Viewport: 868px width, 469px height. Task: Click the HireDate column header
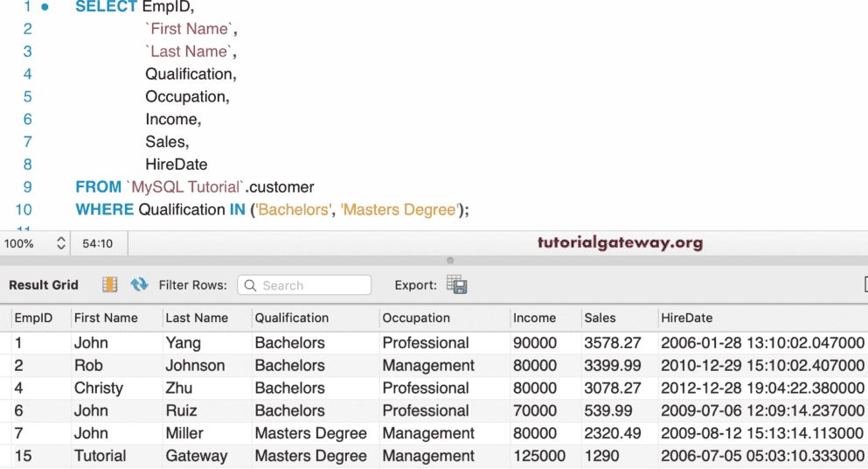click(686, 318)
